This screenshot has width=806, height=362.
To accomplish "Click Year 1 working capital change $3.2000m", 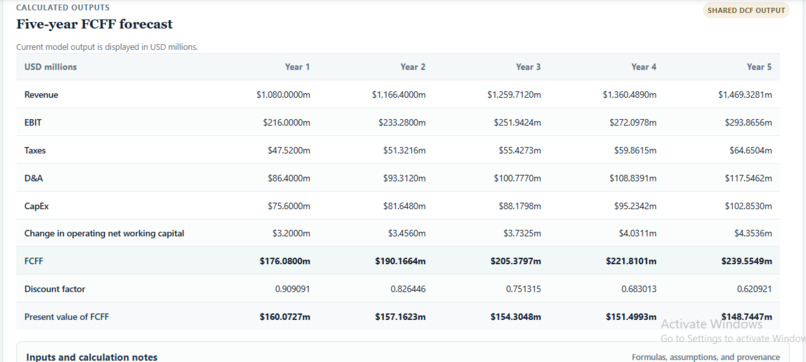I will point(291,233).
